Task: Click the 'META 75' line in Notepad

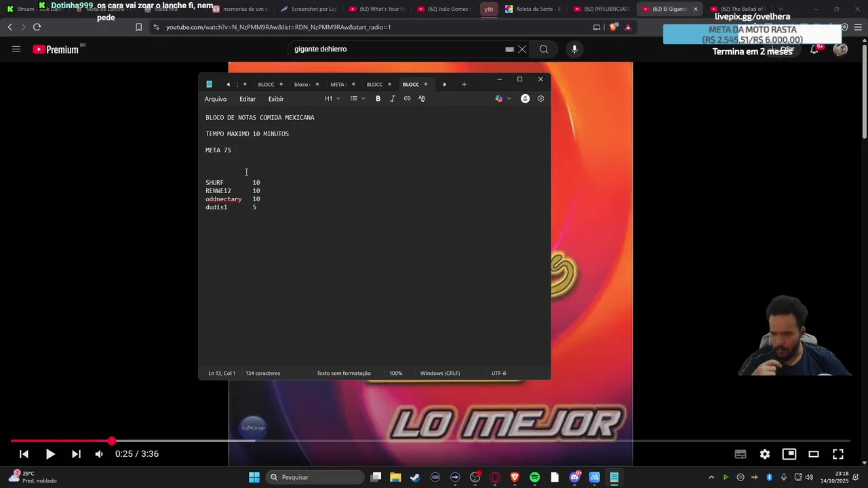Action: [x=218, y=150]
